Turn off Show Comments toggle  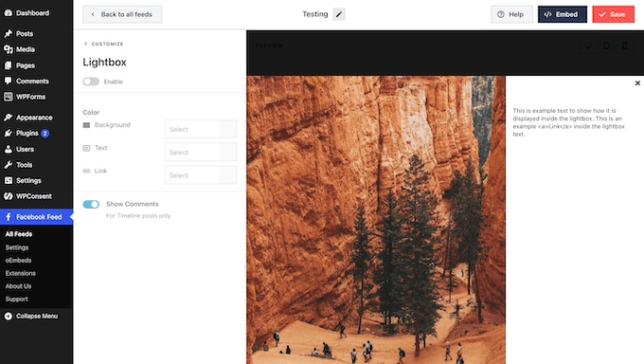[x=91, y=204]
